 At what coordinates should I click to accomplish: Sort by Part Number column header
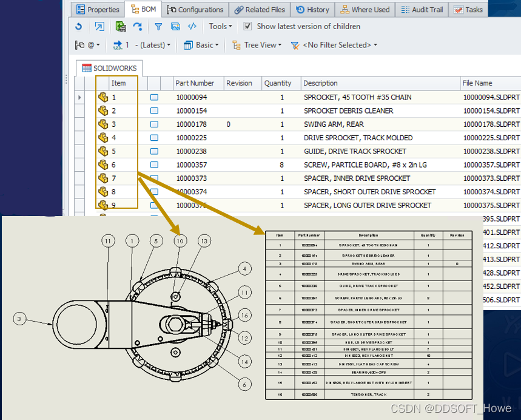click(x=198, y=83)
